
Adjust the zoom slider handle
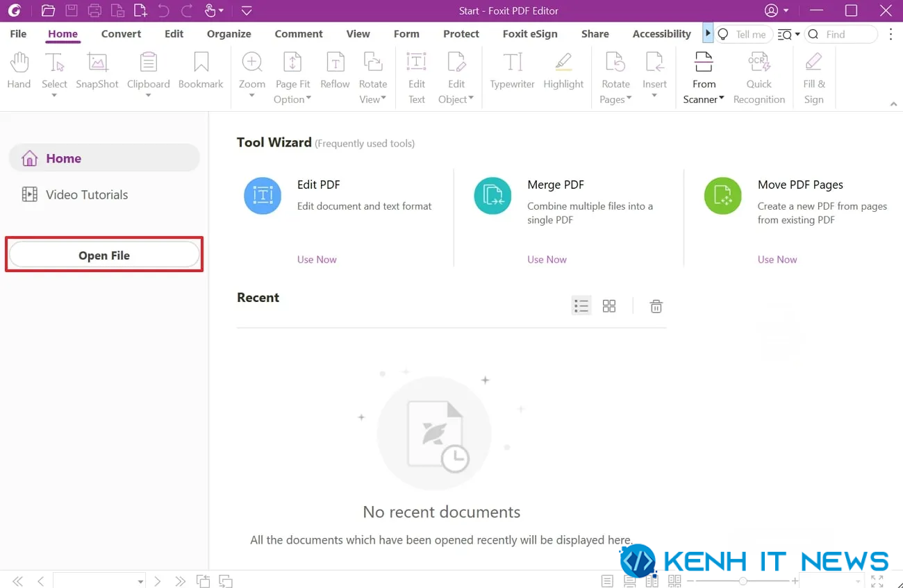743,581
